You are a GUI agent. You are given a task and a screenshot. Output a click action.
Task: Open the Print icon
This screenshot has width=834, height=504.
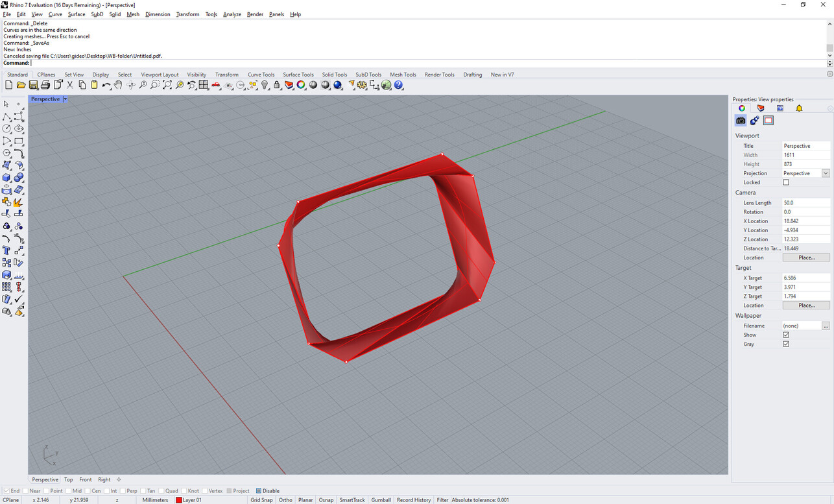45,85
